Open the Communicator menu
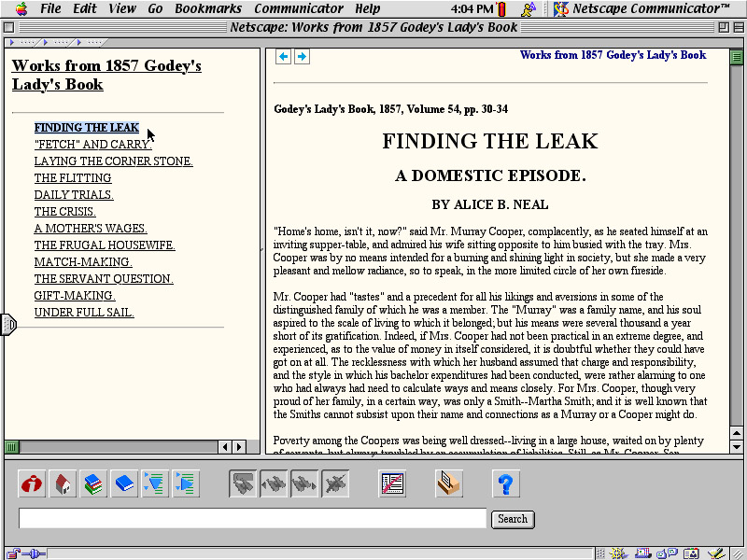 point(299,9)
